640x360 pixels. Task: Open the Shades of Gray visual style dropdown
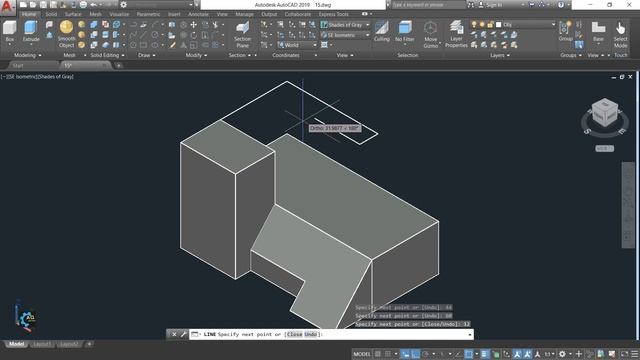[345, 25]
